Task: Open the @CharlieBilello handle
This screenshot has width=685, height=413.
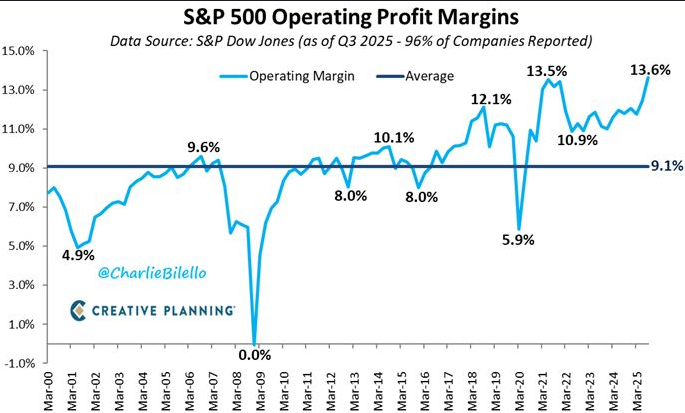Action: (152, 273)
